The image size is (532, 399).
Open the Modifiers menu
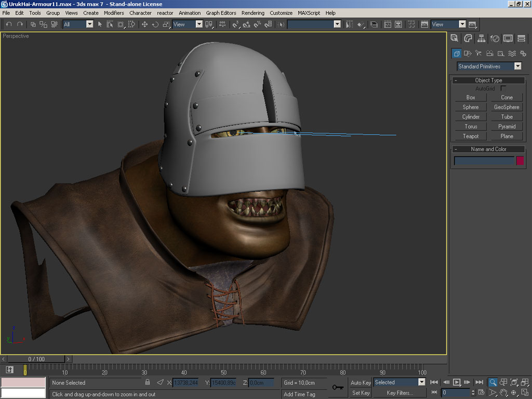tap(114, 13)
